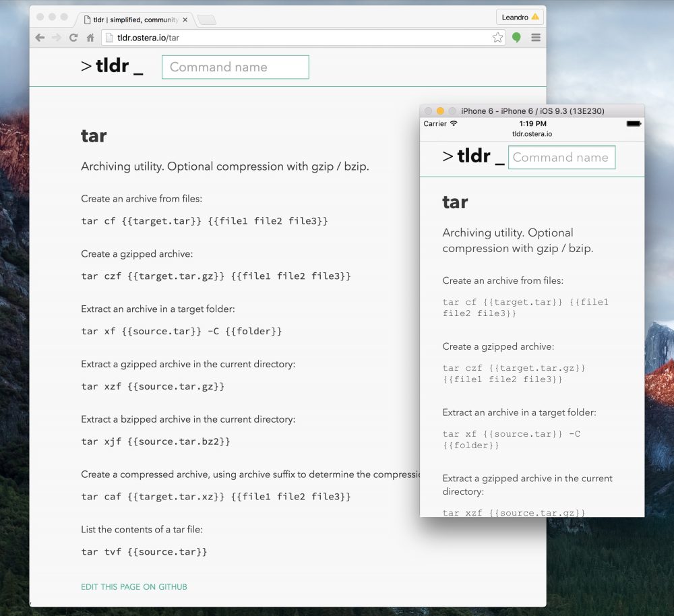Click the Command name input field
674x616 pixels.
point(235,67)
